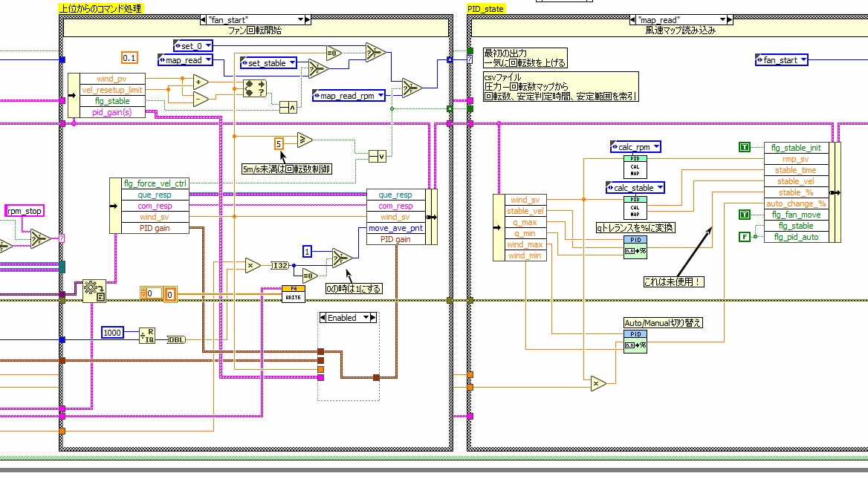Viewport: 868px width, 479px height.
Task: Open the map_read case selector dropdown
Action: pyautogui.click(x=722, y=19)
